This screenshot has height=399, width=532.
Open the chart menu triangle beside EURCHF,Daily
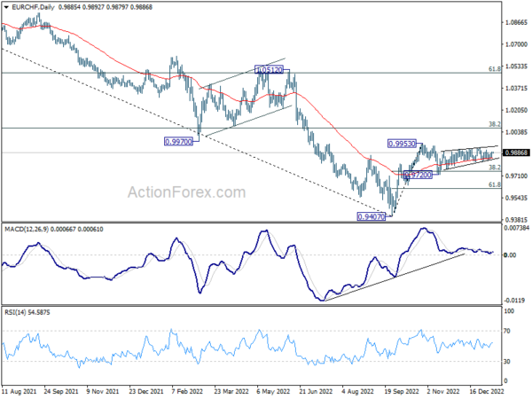(6, 7)
